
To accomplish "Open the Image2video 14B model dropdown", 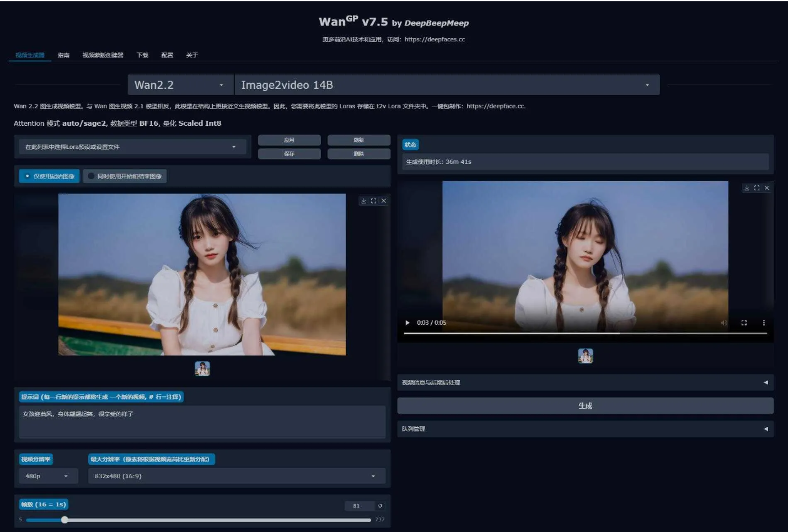I will [x=446, y=85].
